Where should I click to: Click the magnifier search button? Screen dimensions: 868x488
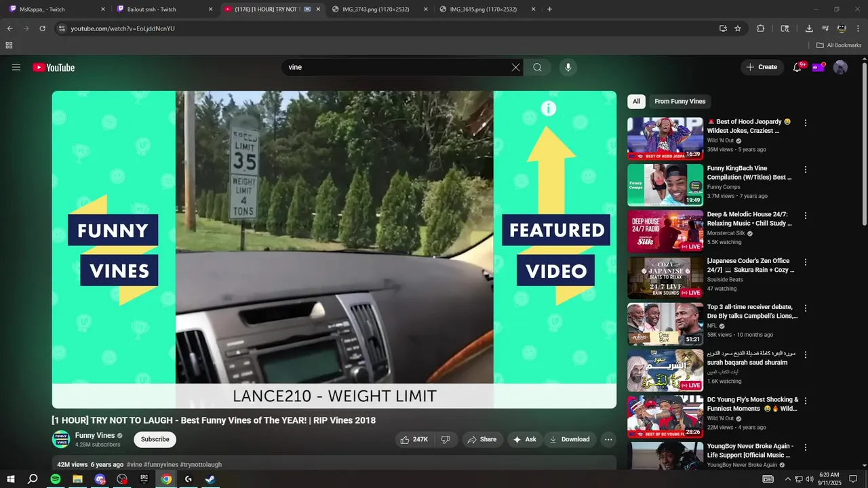point(537,67)
